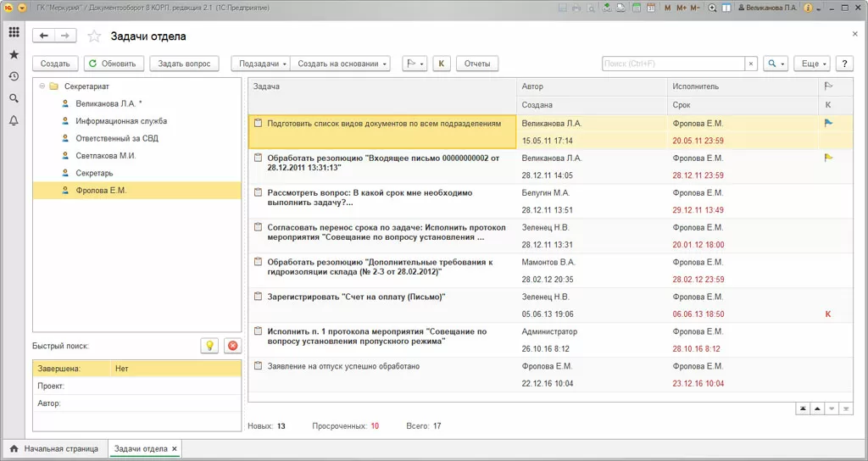Get link icon in title bar
Image resolution: width=868 pixels, height=461 pixels.
[x=607, y=8]
